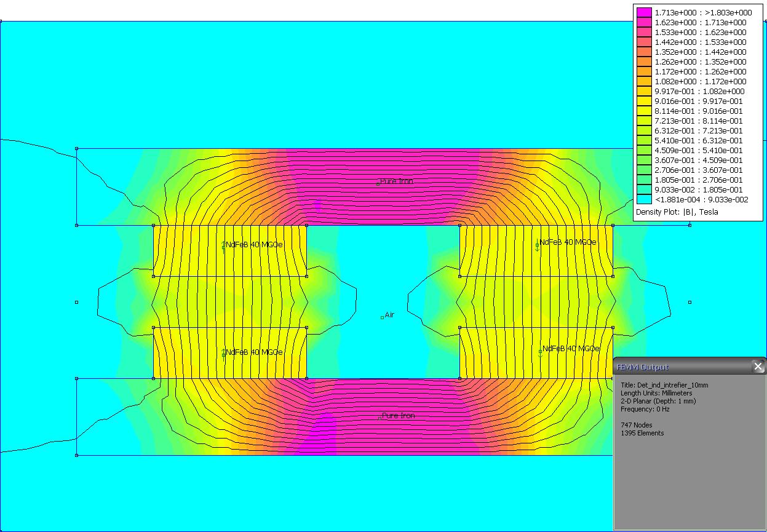Click the 1.623e+000 : 1.713e+000 legend swatch

(x=644, y=22)
